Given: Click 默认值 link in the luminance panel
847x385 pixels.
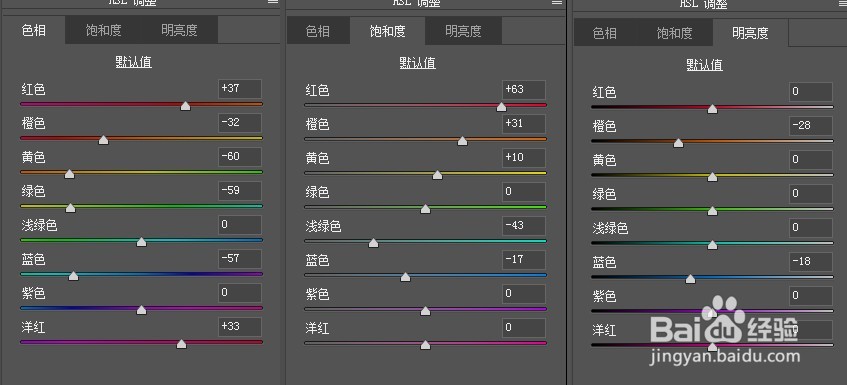Looking at the screenshot, I should [x=704, y=65].
